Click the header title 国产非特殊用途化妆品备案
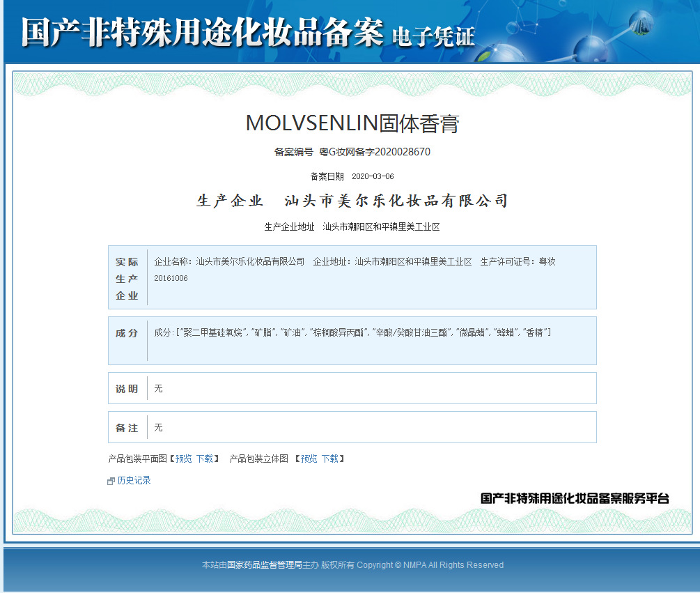 tap(203, 33)
